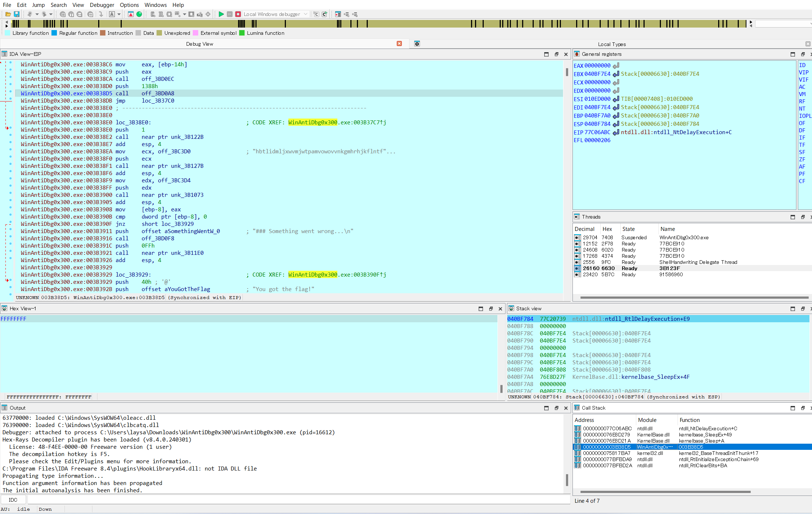Toggle the TF flag in registers
Image resolution: width=812 pixels, height=514 pixels.
tap(802, 145)
